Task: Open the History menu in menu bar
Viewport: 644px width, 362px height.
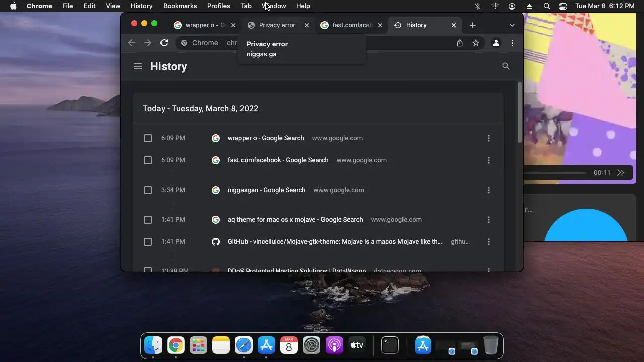Action: (141, 6)
